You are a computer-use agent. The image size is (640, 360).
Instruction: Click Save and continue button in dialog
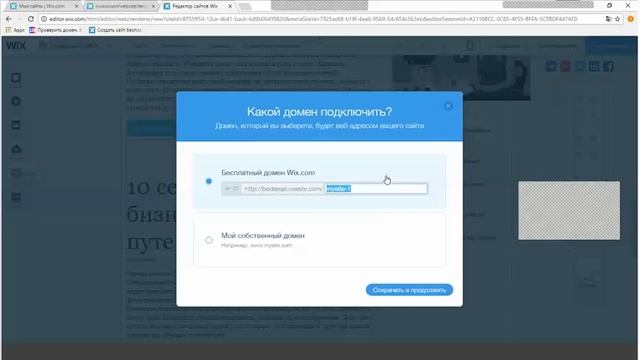point(409,290)
